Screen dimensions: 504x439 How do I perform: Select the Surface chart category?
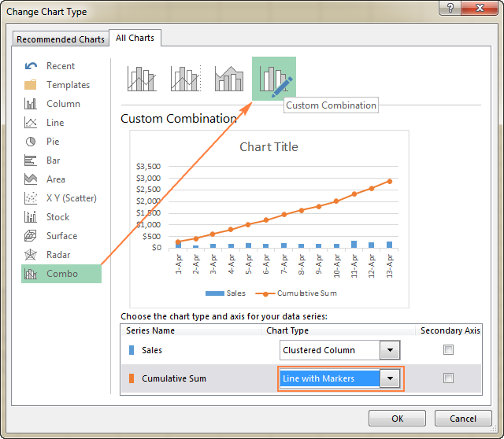(x=61, y=236)
